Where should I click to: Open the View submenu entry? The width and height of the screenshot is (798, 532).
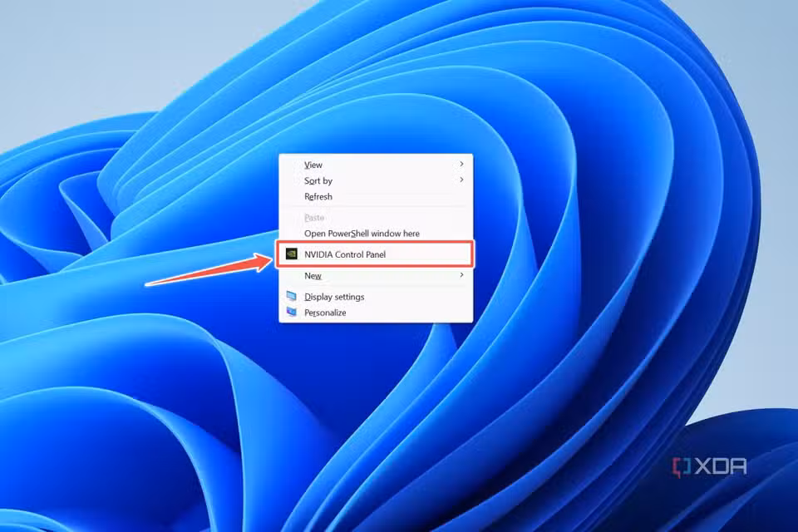tap(376, 165)
